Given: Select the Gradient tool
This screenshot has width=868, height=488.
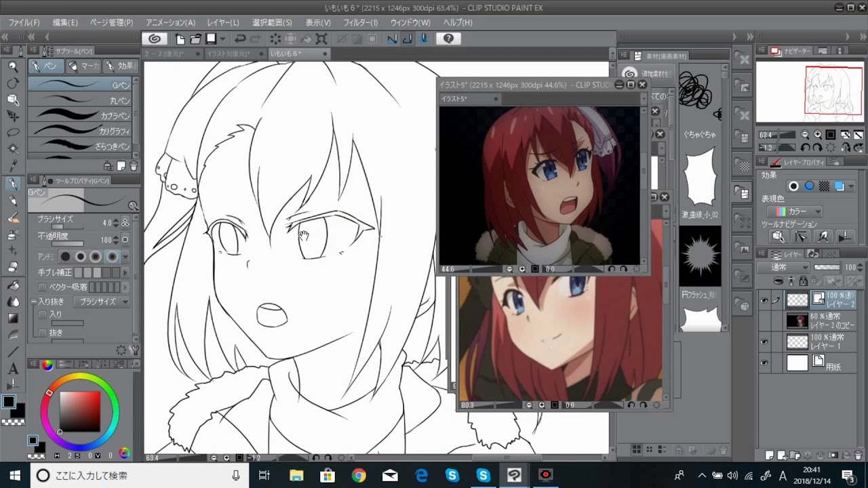Looking at the screenshot, I should pos(13,318).
